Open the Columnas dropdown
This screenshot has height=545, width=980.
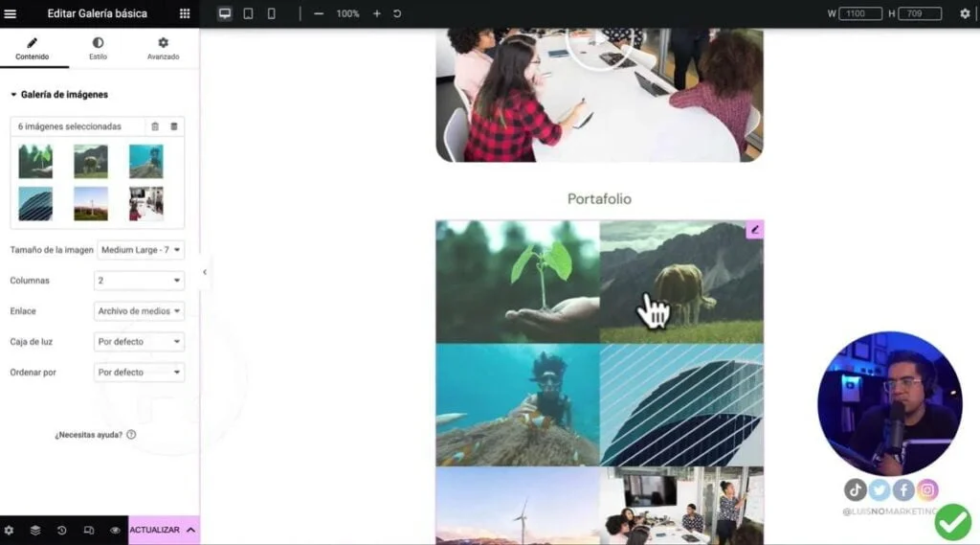[139, 281]
